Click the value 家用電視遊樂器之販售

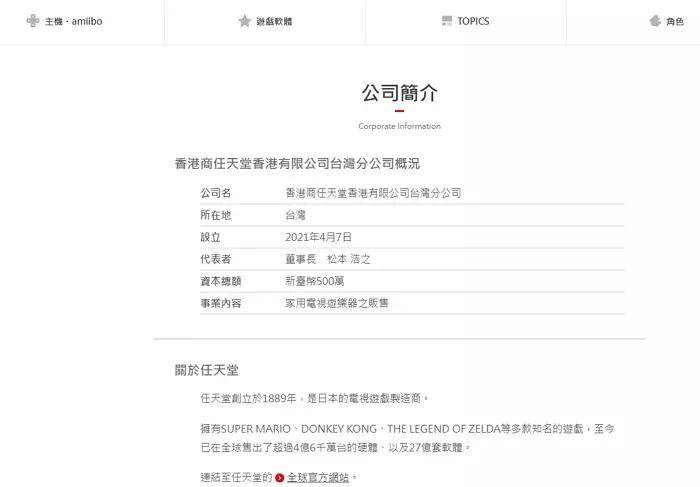pos(337,303)
